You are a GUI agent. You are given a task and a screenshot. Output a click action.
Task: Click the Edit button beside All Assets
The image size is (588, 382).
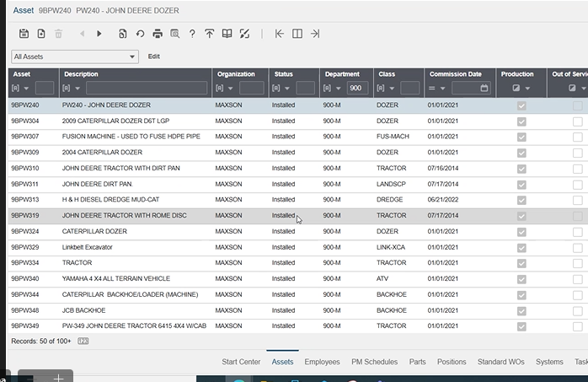(154, 56)
